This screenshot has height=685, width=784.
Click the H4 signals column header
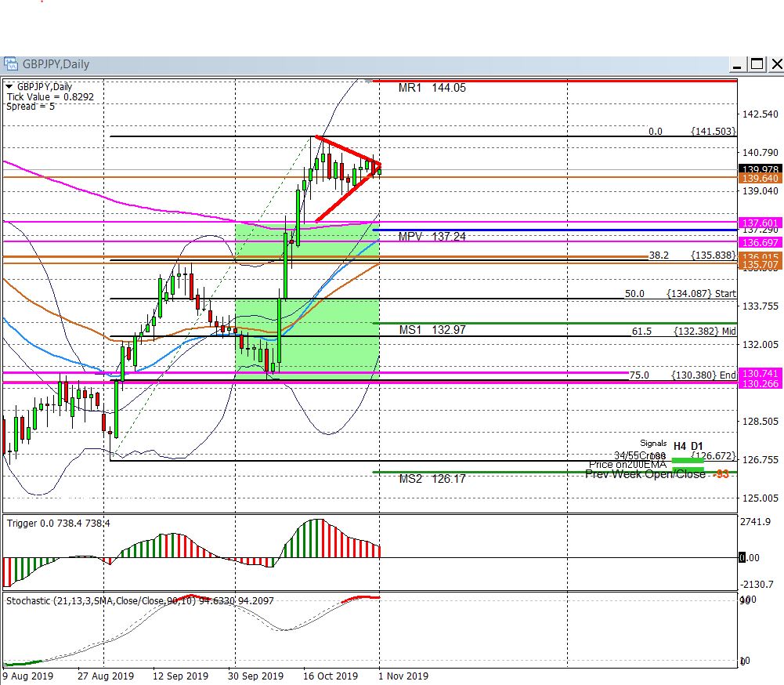click(x=681, y=445)
